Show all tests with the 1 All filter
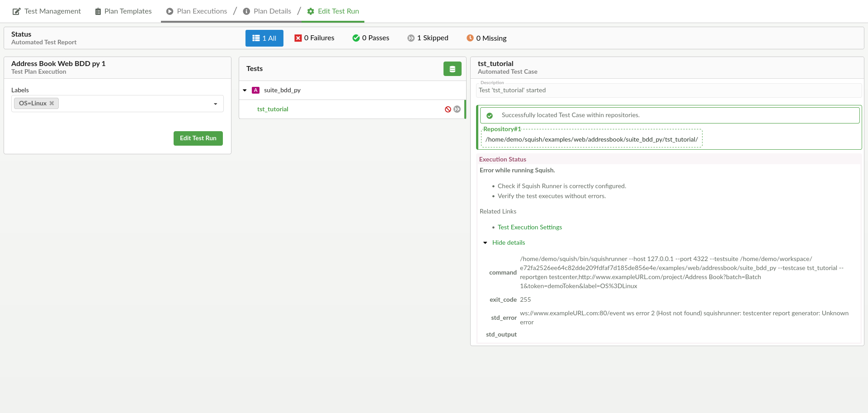 pos(264,38)
